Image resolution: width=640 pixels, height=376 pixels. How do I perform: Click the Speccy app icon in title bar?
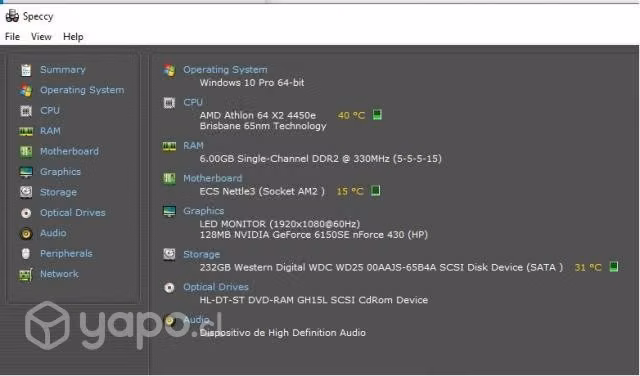click(x=12, y=16)
